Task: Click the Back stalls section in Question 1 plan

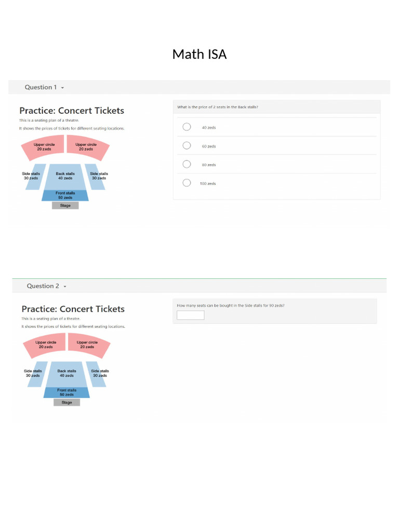Action: (x=65, y=177)
